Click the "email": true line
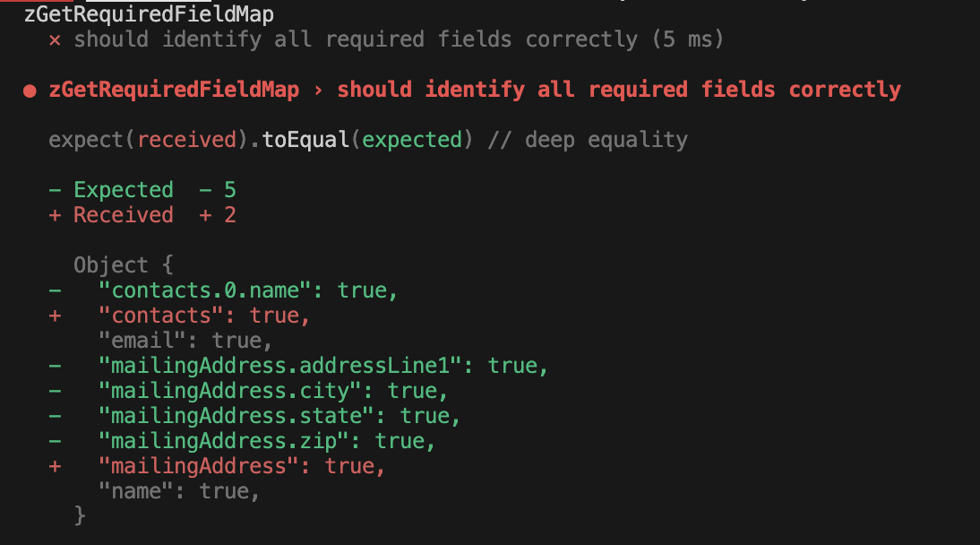Viewport: 980px width, 545px height. [x=185, y=341]
